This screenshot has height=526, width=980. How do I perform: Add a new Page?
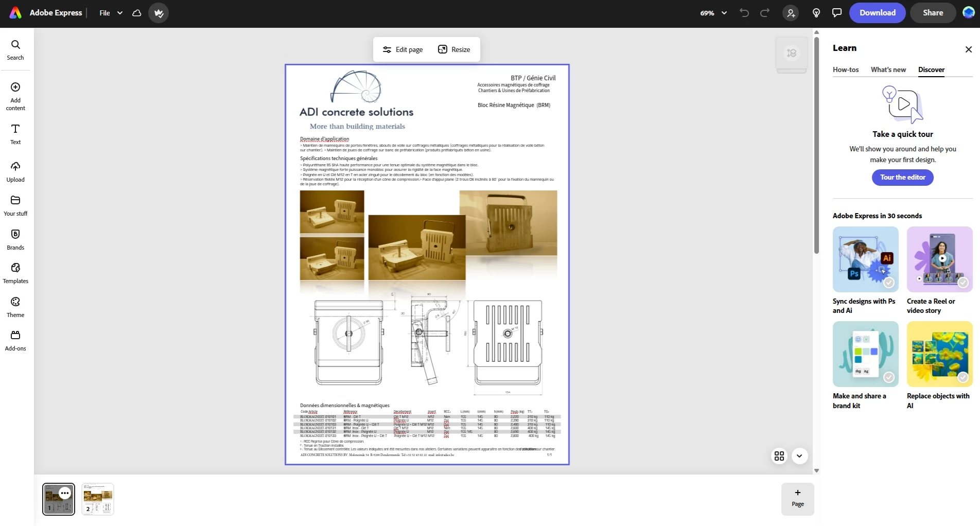(798, 499)
